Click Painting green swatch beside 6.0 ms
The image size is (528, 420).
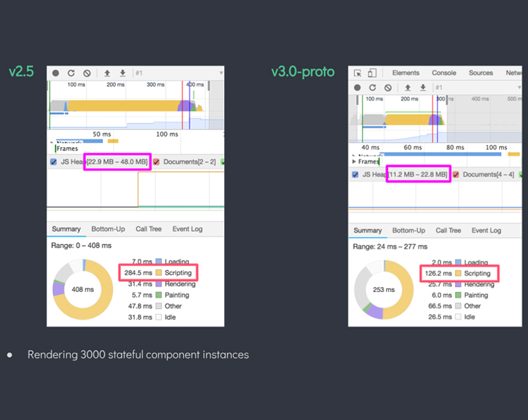click(458, 296)
